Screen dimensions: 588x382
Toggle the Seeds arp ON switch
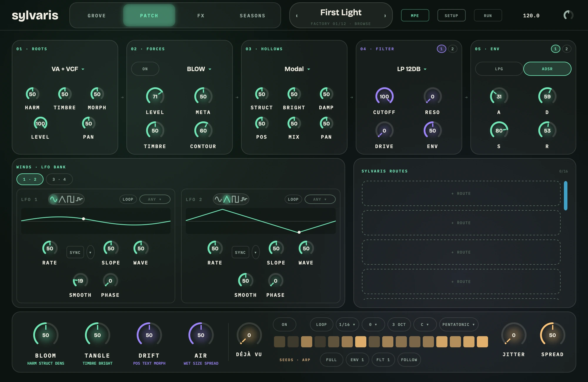pyautogui.click(x=284, y=324)
